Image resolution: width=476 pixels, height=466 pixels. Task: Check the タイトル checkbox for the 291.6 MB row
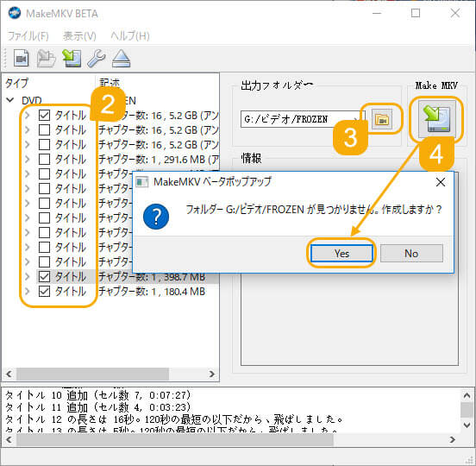(44, 159)
